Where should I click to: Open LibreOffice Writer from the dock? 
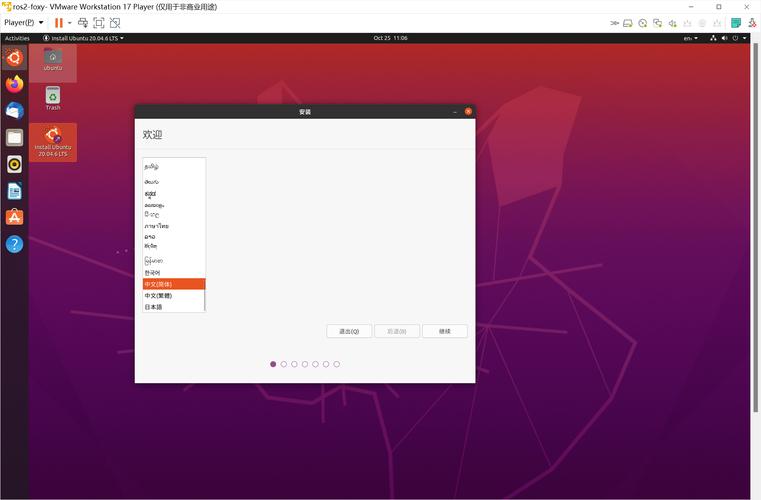(15, 191)
